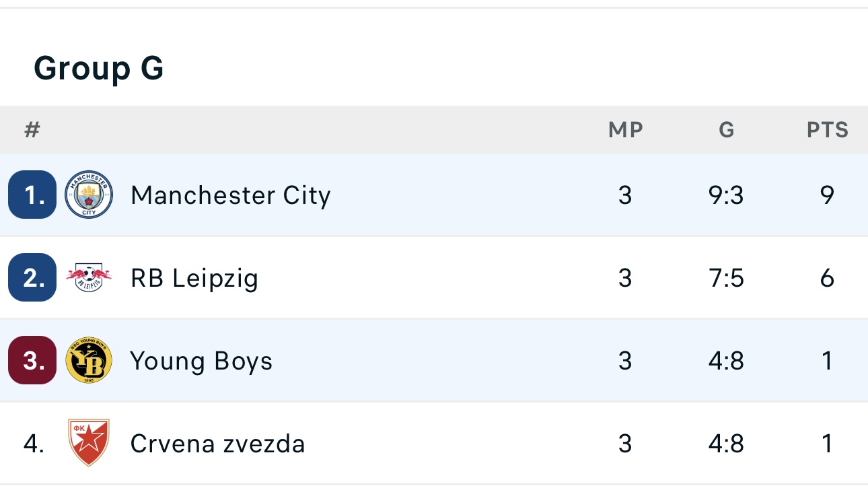
Task: Select the # rank column header
Action: (32, 130)
